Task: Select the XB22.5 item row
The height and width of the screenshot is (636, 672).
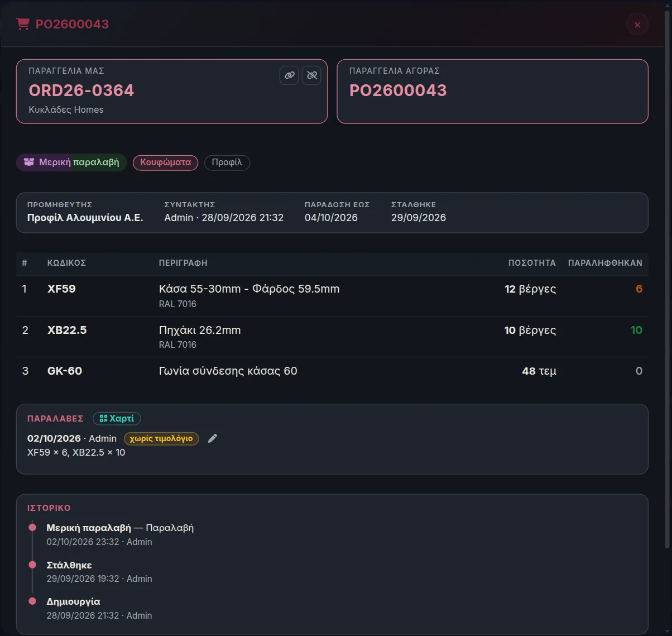Action: pos(332,337)
